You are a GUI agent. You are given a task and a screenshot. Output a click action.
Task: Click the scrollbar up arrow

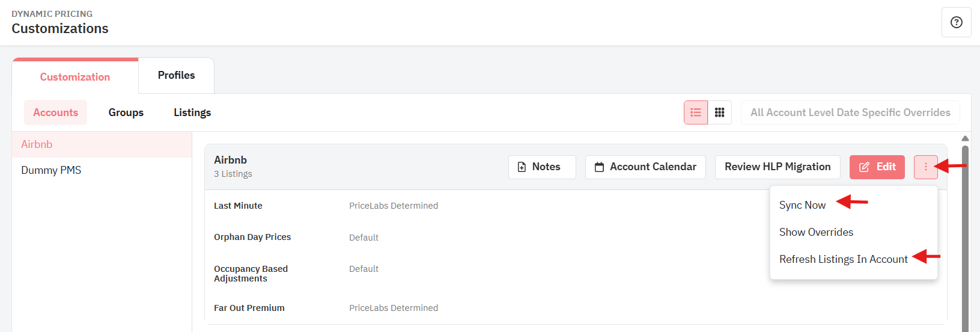point(965,138)
